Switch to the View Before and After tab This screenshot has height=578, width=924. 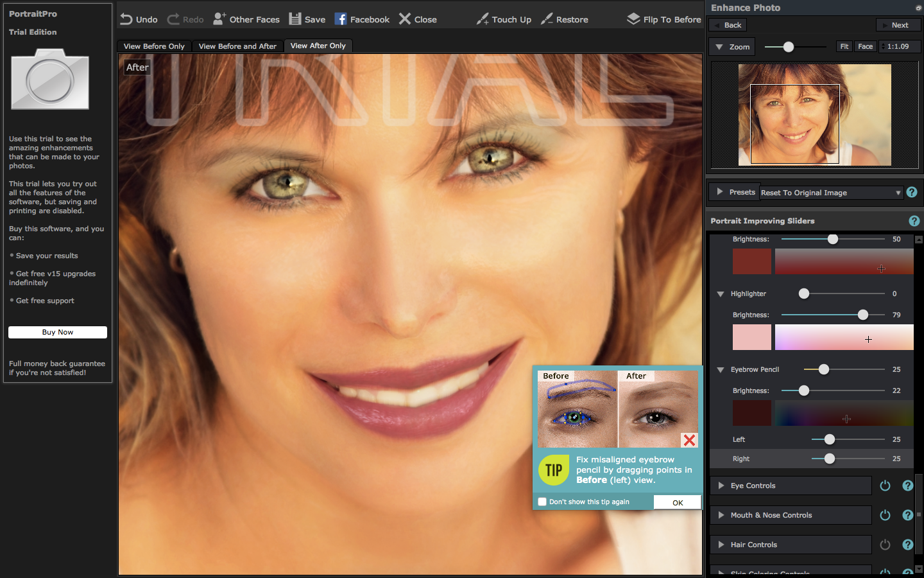coord(237,46)
